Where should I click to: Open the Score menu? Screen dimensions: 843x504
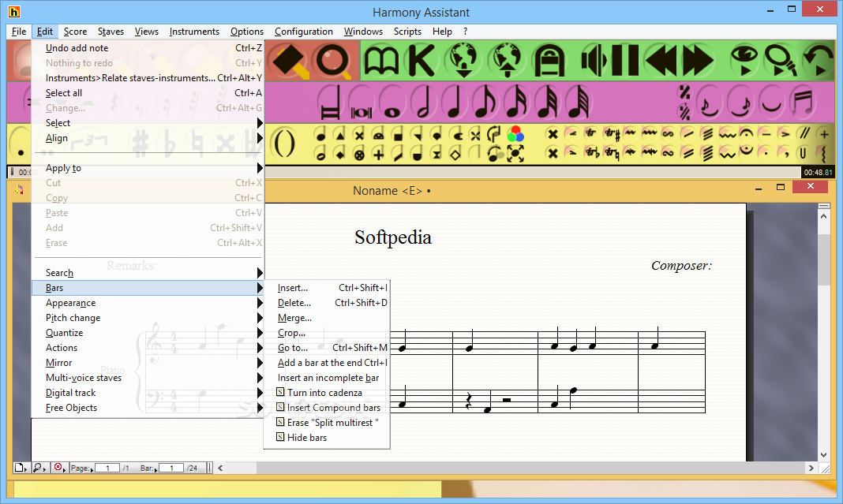click(75, 32)
